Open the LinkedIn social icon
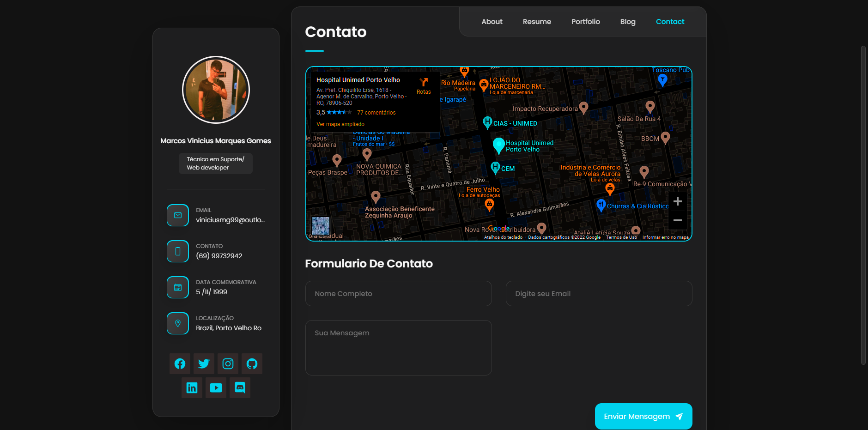This screenshot has width=868, height=430. [x=192, y=388]
